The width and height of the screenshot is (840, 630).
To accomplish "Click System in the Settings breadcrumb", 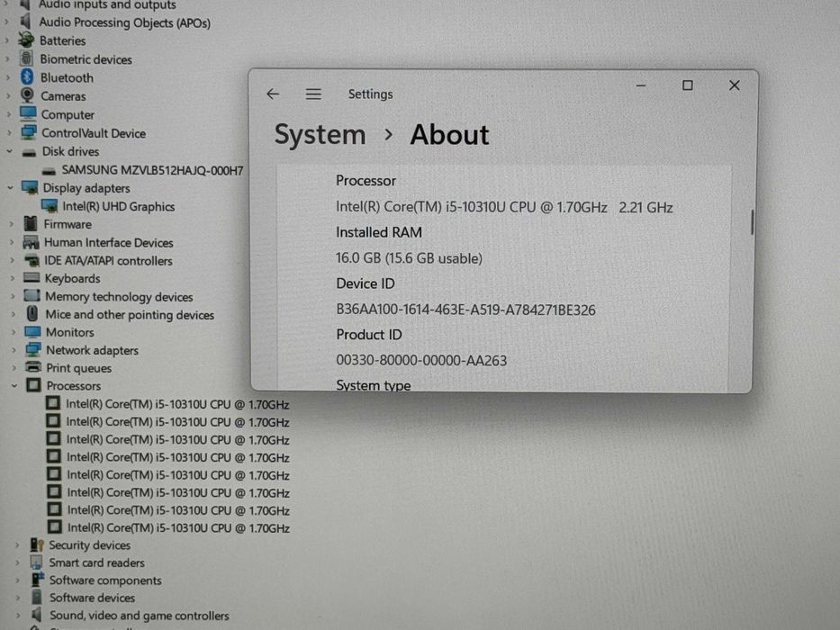I will coord(320,134).
